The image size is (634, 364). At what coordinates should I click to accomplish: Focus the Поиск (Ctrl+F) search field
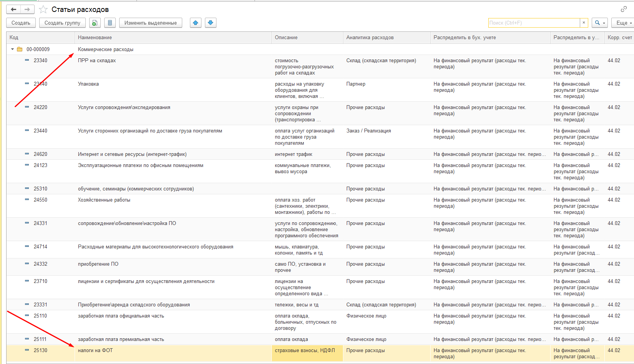tap(534, 23)
